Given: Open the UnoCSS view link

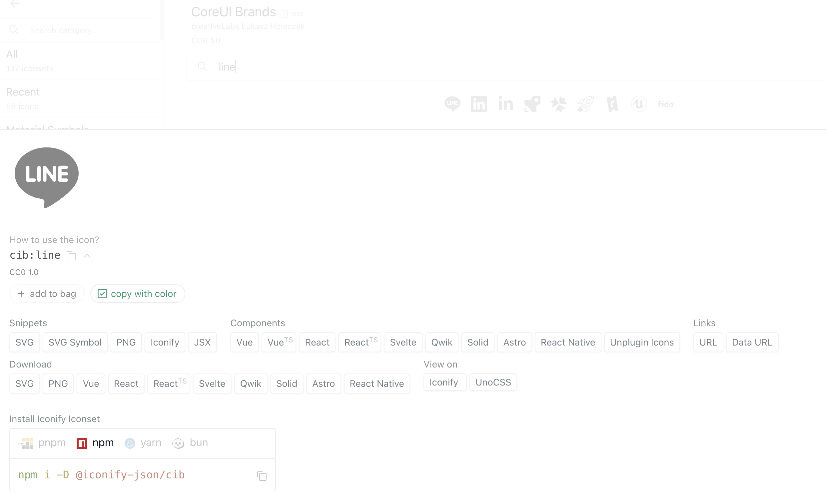Looking at the screenshot, I should coord(493,382).
